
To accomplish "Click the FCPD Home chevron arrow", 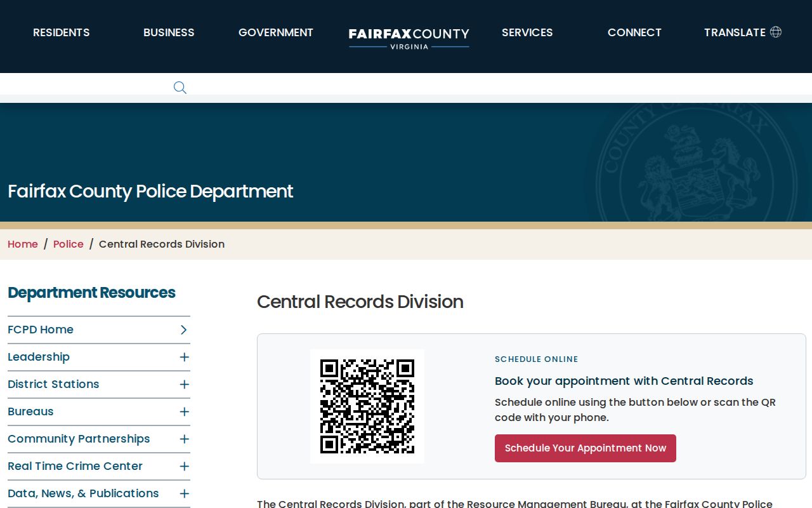I will pos(183,330).
